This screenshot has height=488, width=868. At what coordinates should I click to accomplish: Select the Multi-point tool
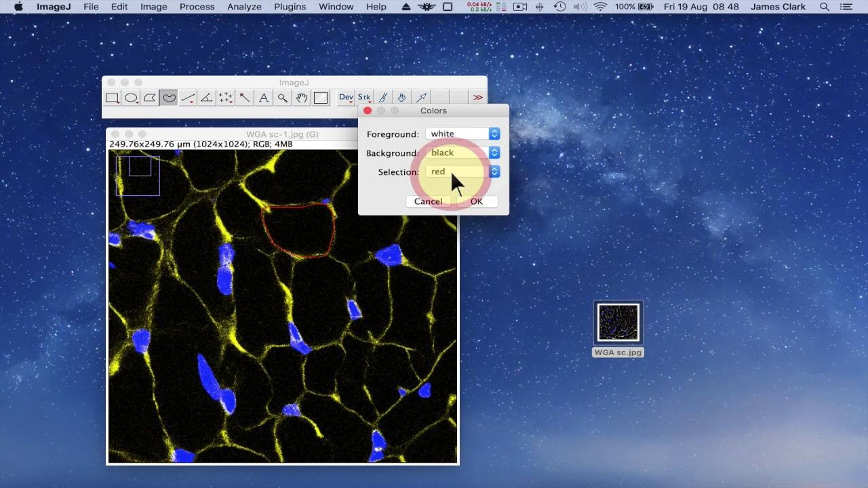[226, 98]
